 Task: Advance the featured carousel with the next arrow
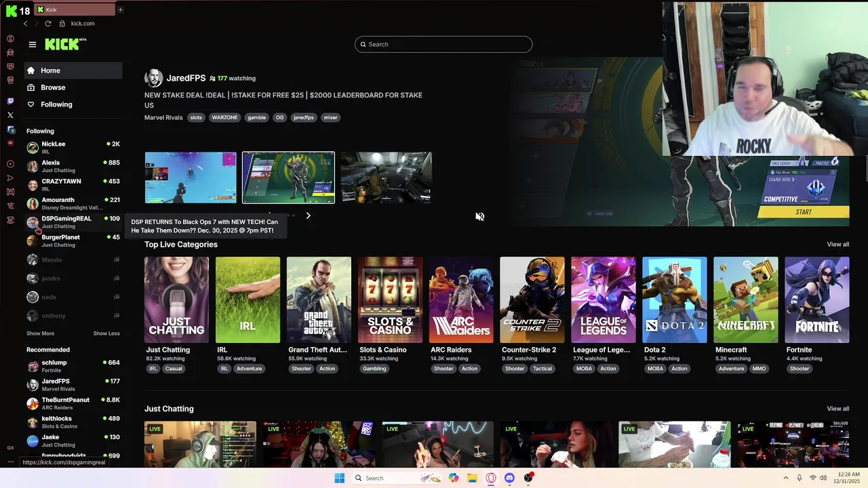pos(308,216)
